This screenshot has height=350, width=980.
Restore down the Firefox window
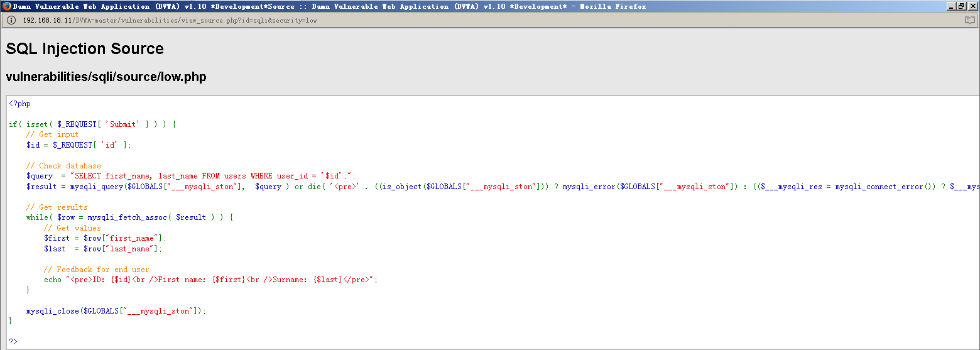[x=961, y=6]
